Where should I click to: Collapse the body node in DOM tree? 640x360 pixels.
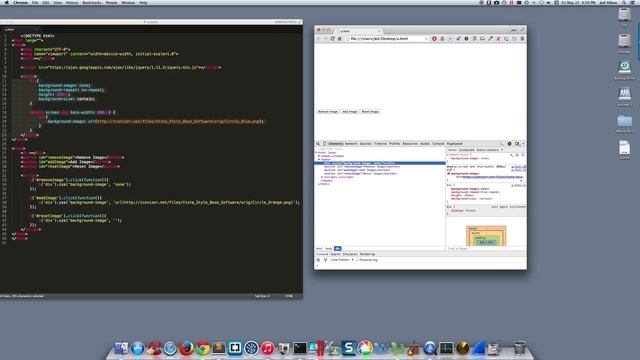319,160
